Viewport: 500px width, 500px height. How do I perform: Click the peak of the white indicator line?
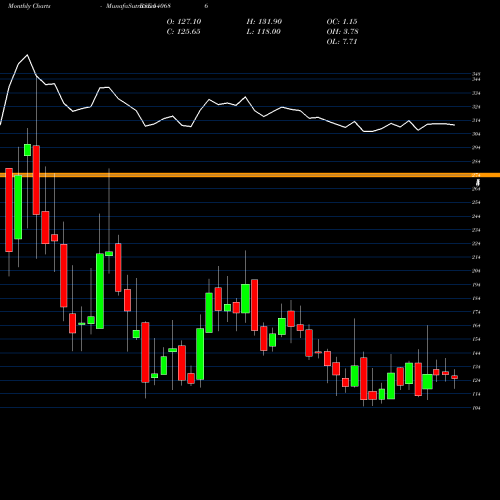click(x=27, y=55)
